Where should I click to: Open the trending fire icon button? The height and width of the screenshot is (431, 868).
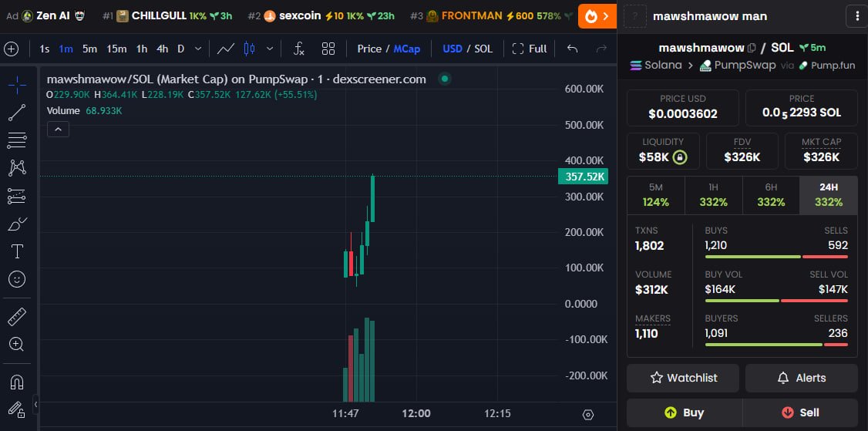pos(597,16)
